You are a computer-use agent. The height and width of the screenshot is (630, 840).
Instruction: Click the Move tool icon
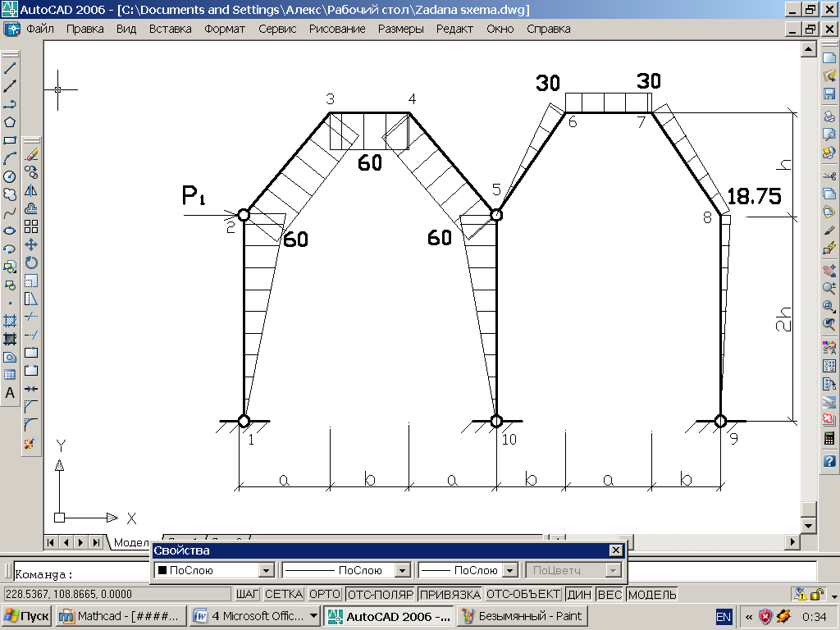(31, 244)
